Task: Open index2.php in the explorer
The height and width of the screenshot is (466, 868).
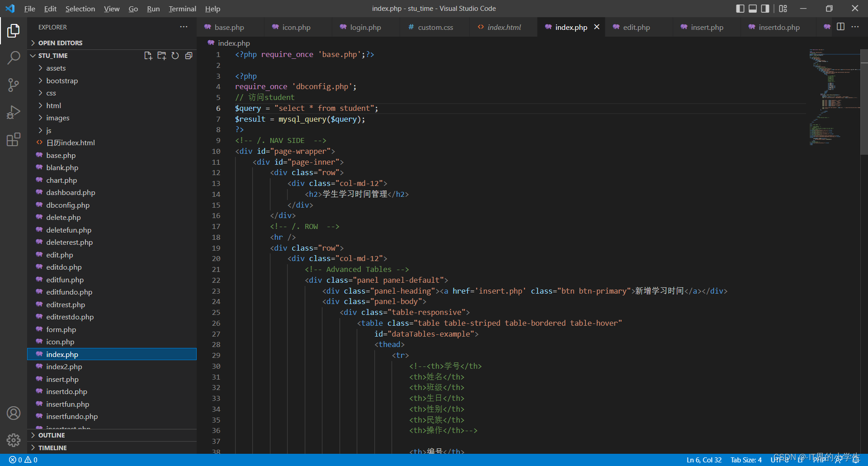Action: [112, 367]
